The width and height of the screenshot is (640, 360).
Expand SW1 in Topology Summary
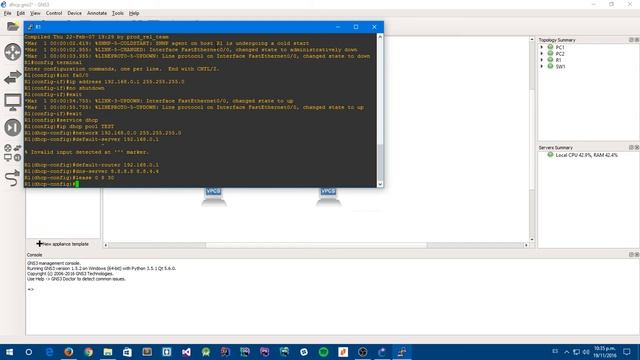pyautogui.click(x=542, y=66)
